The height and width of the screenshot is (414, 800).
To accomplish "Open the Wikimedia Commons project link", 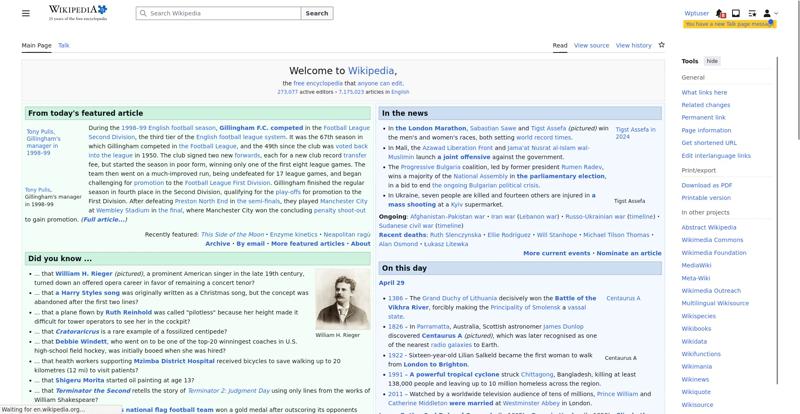I will (712, 240).
